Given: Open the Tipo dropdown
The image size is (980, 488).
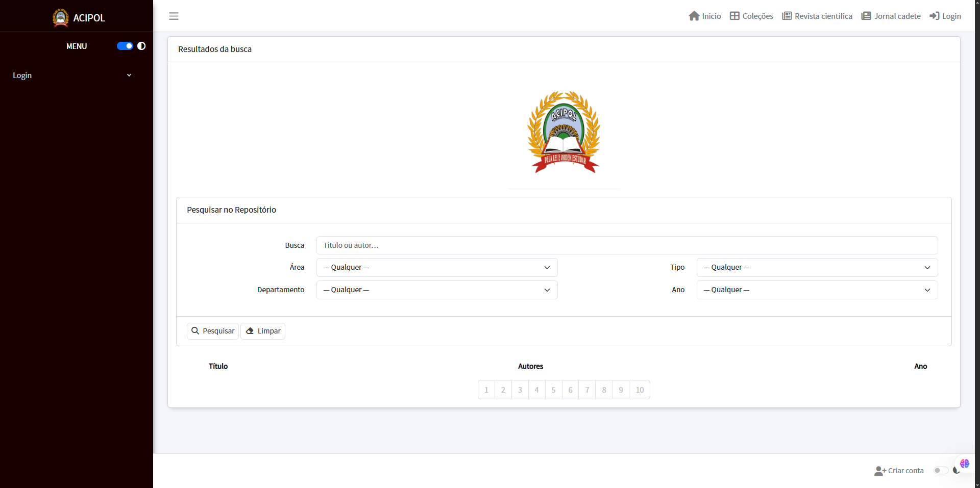Looking at the screenshot, I should point(817,267).
